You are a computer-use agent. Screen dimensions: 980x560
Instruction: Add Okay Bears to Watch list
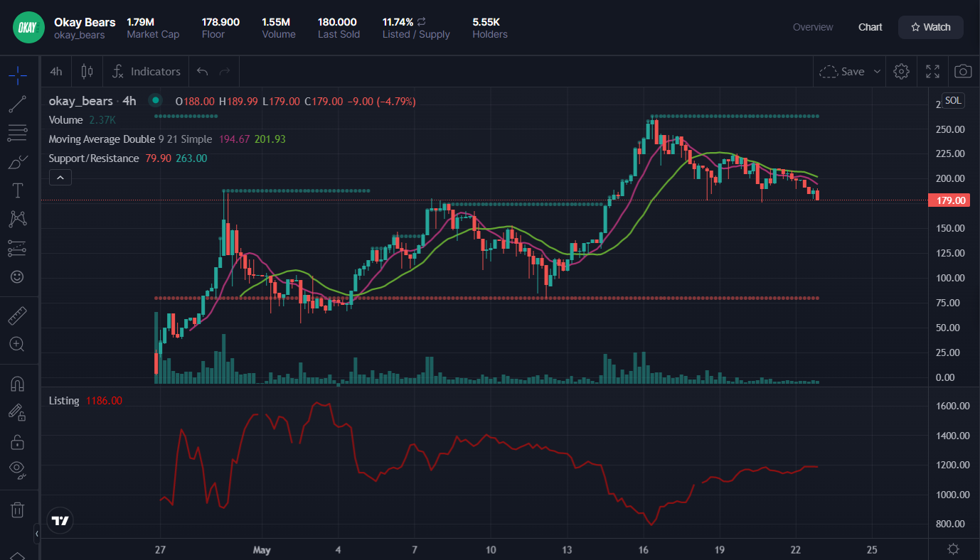[931, 27]
